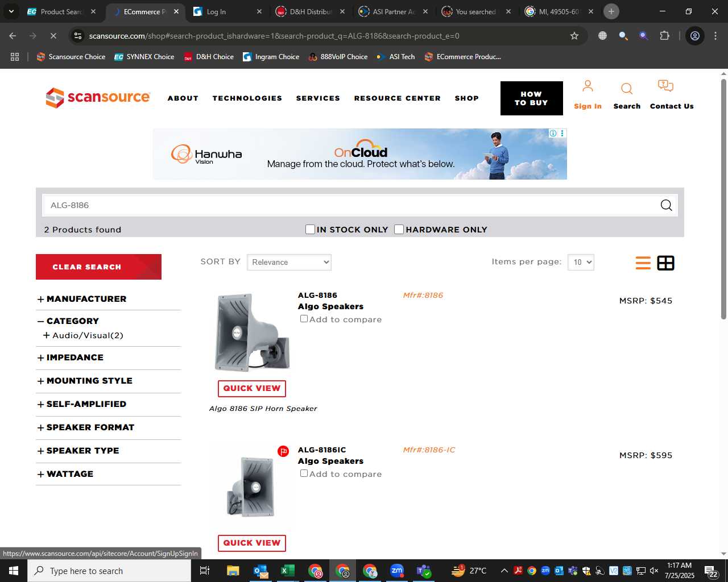Switch to grid view icon
This screenshot has height=582, width=728.
pyautogui.click(x=665, y=263)
